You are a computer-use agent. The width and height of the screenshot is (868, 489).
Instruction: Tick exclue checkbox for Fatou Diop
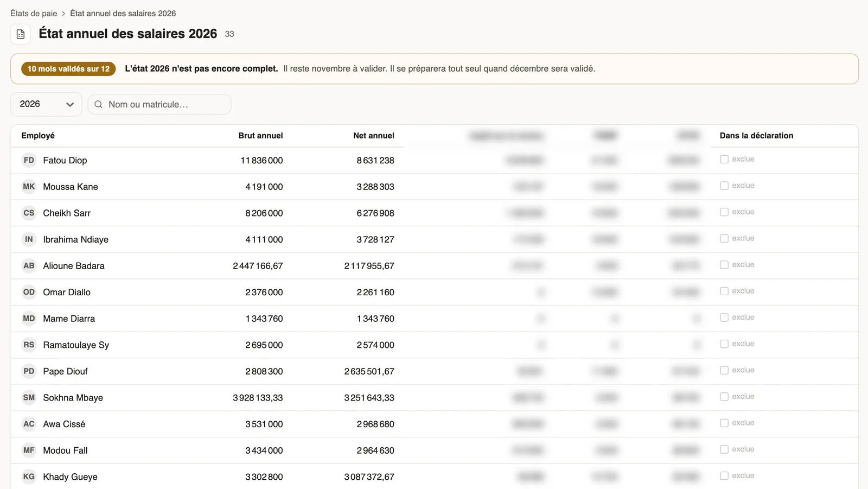[x=724, y=159]
